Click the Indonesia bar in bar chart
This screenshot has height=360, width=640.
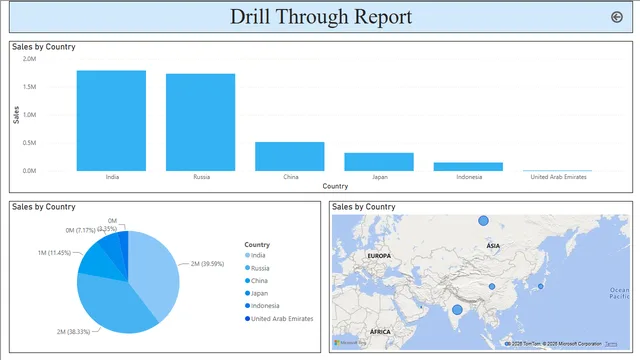(x=468, y=167)
